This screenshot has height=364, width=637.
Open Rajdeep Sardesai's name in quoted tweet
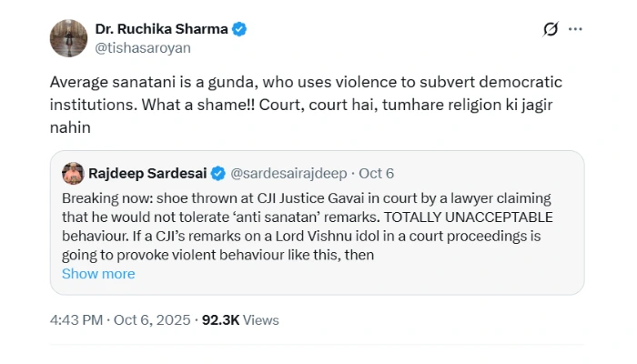[147, 174]
